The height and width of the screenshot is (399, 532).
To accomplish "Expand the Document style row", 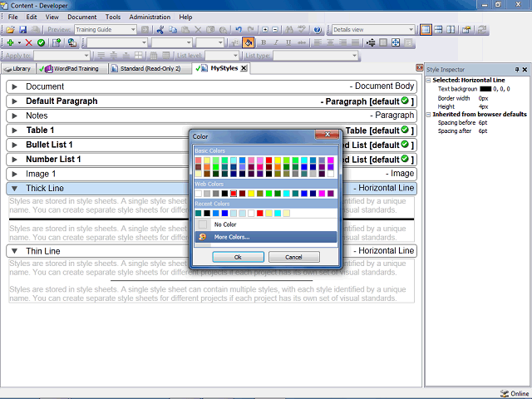I will pos(14,86).
